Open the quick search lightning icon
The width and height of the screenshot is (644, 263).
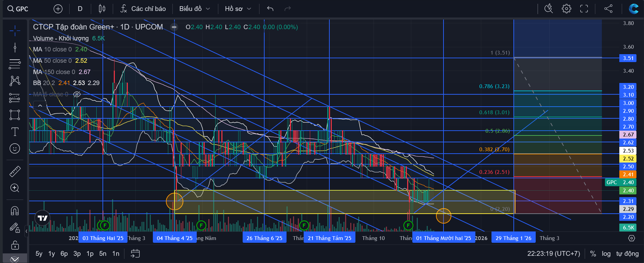(549, 9)
